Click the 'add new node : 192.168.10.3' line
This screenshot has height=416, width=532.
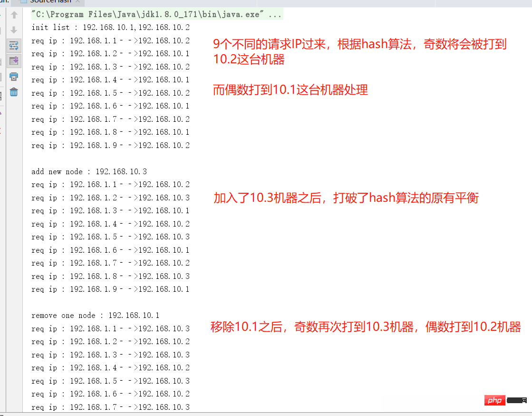pos(89,171)
